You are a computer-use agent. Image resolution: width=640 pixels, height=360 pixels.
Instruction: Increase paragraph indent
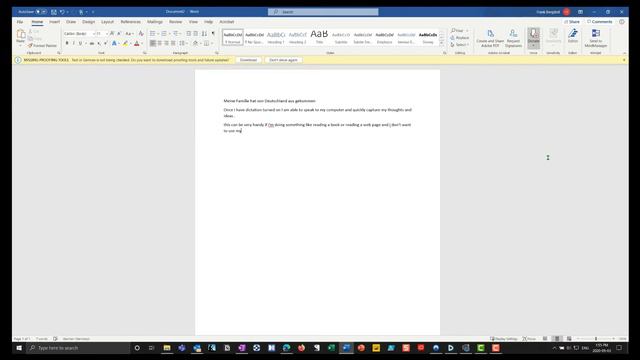tap(196, 33)
